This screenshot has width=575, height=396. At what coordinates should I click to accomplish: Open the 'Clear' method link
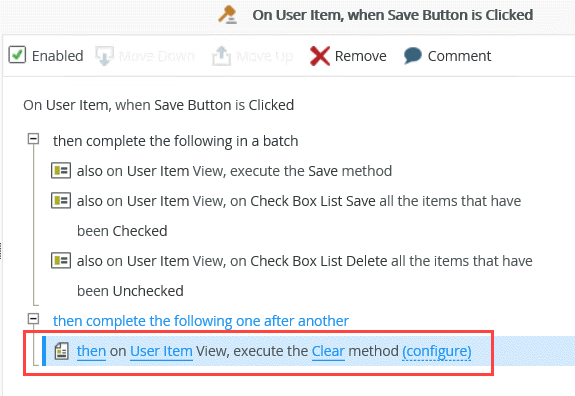click(328, 351)
